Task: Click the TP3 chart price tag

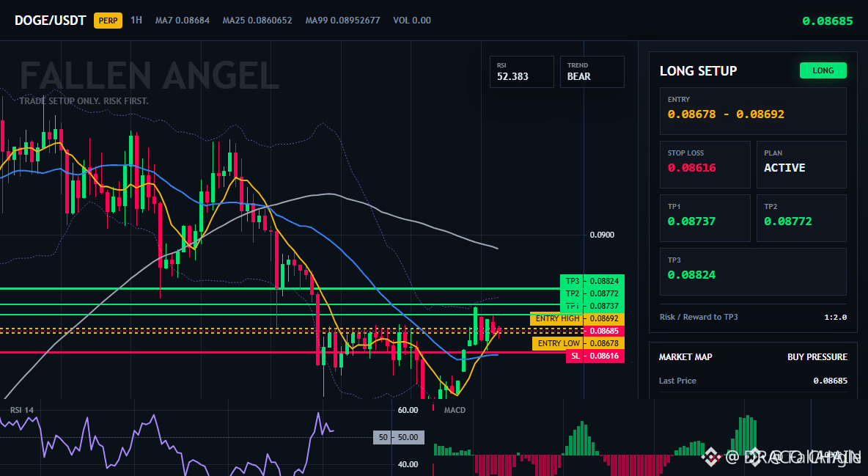Action: (x=592, y=281)
